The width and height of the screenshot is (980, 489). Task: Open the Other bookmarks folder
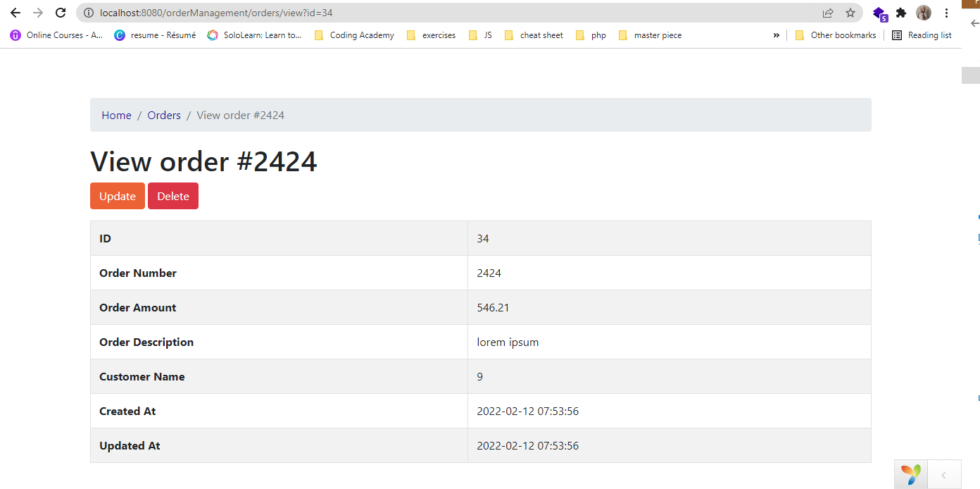[x=836, y=35]
